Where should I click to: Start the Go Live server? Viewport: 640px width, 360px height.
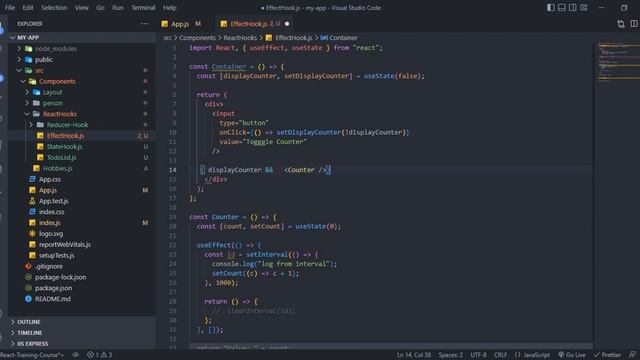(571, 355)
